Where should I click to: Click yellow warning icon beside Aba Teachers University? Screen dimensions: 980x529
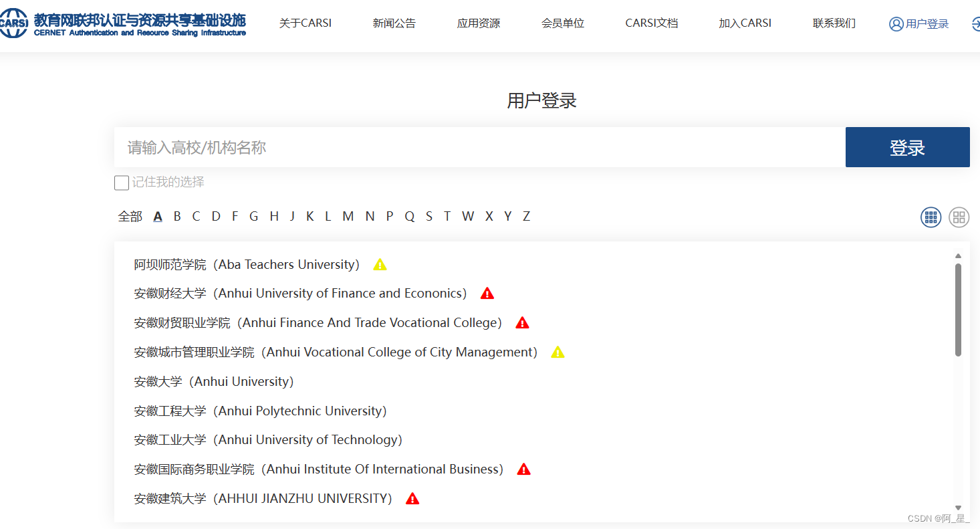pos(380,264)
